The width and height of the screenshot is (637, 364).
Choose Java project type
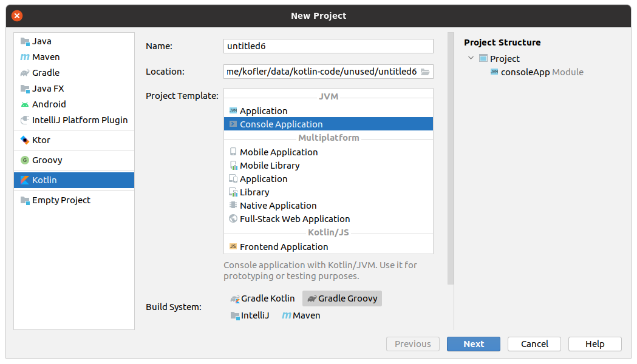tap(74, 41)
